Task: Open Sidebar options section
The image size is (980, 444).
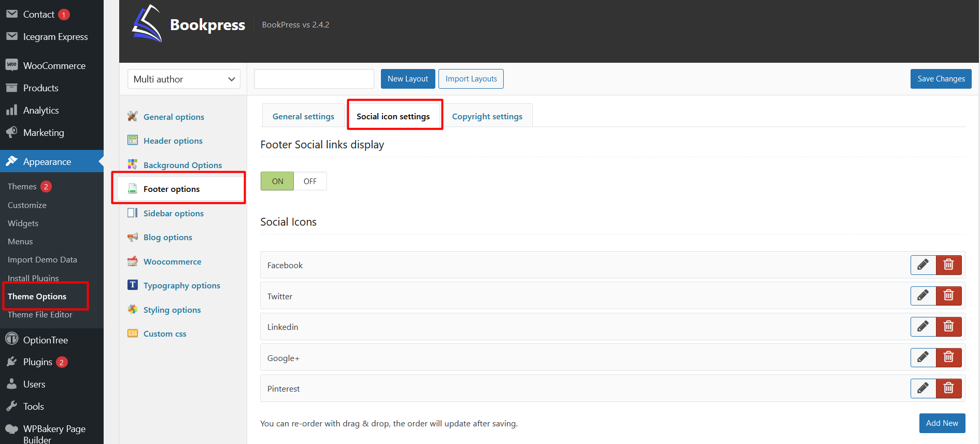Action: [174, 213]
